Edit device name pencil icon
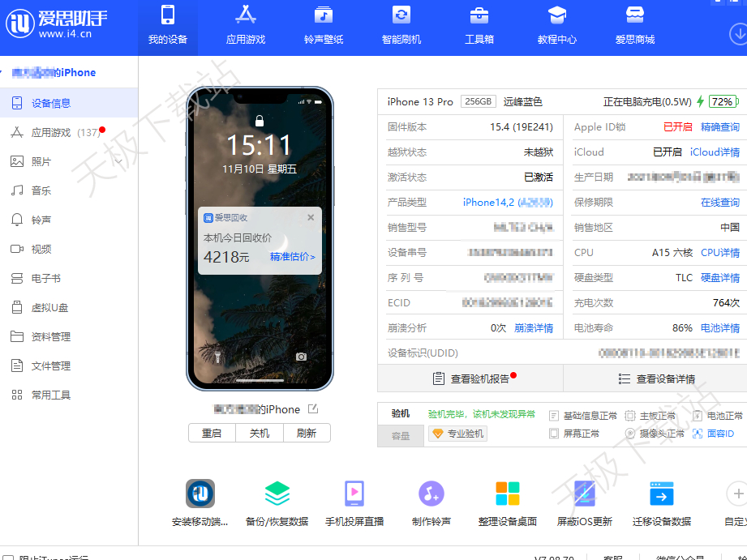Screen dimensions: 747x560 pos(313,408)
